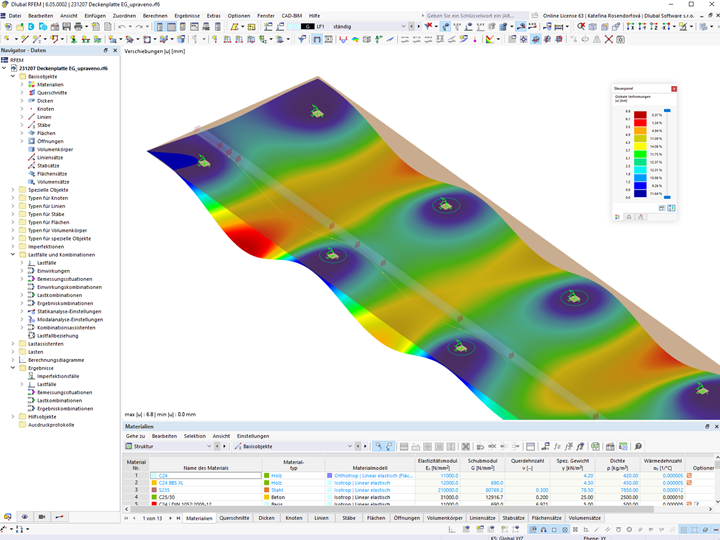Click the first color tab in control panel
720x540 pixels.
pyautogui.click(x=618, y=216)
